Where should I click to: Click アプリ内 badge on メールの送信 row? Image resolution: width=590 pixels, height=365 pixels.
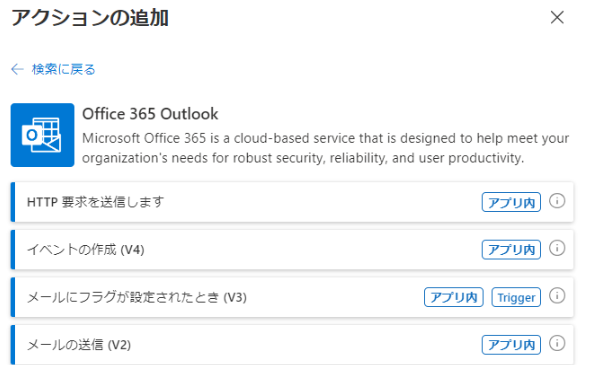(511, 345)
